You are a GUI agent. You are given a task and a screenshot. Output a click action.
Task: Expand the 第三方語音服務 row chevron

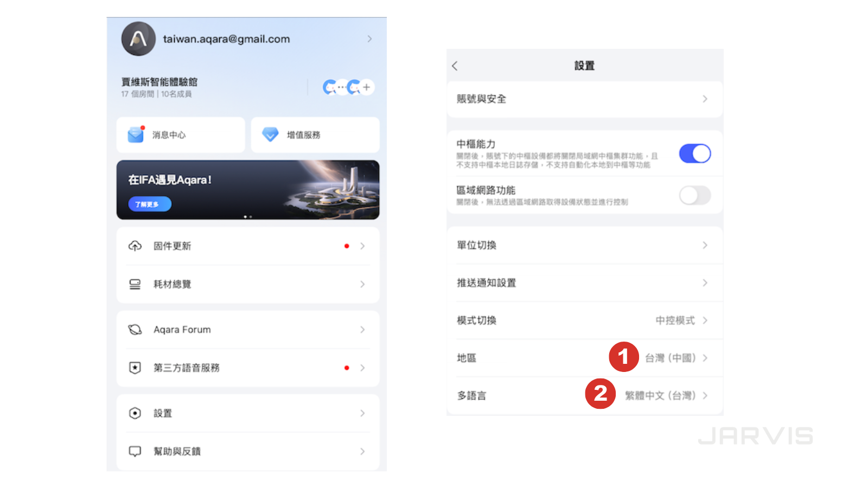[x=362, y=368]
